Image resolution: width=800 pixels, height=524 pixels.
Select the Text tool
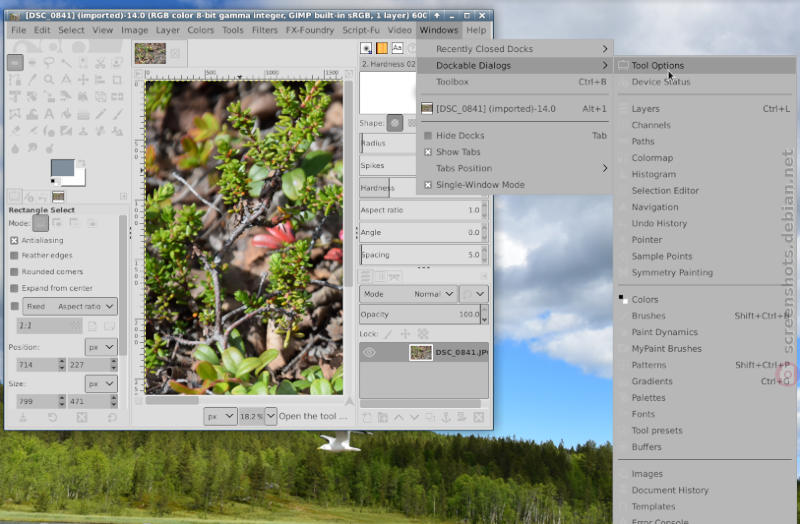point(49,114)
